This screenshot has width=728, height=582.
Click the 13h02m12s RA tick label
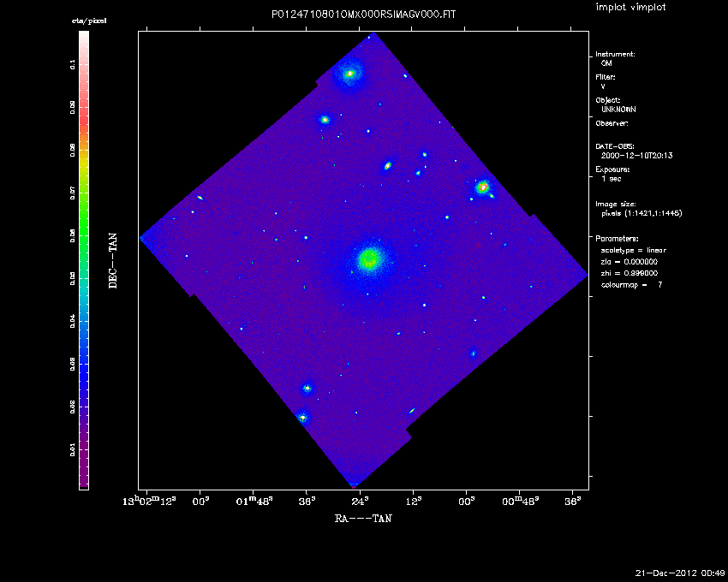(x=150, y=502)
